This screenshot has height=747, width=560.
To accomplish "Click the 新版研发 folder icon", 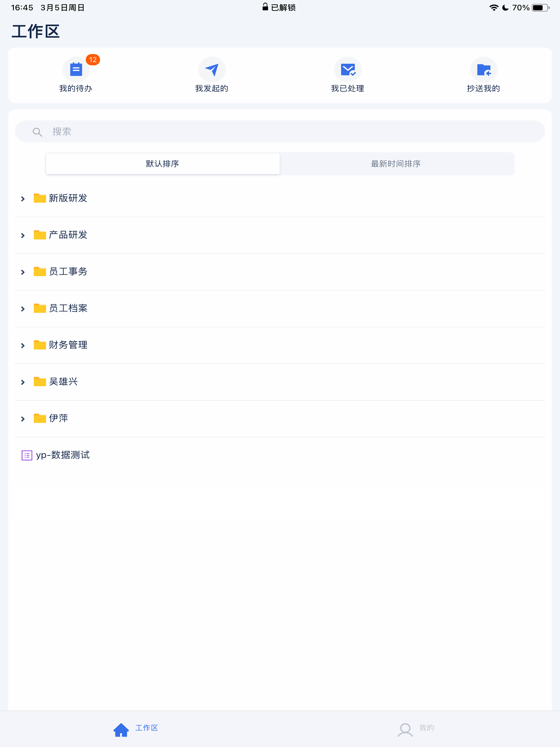I will click(40, 198).
